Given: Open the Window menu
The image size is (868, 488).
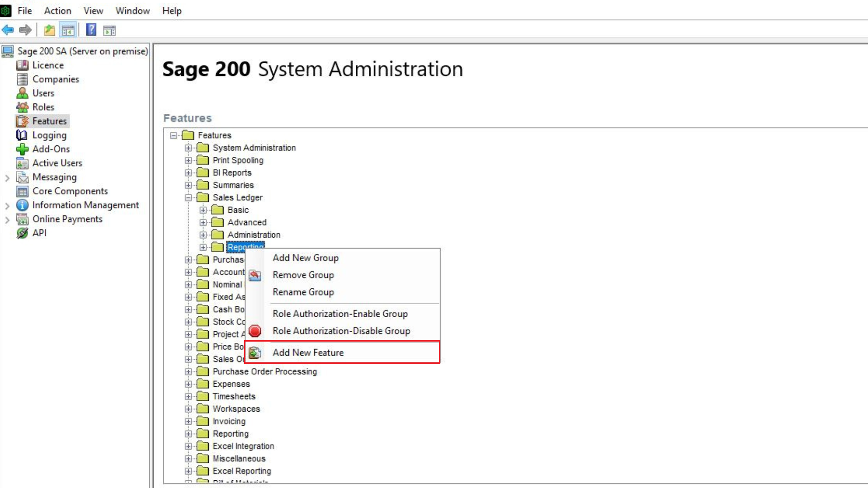Looking at the screenshot, I should [x=132, y=10].
